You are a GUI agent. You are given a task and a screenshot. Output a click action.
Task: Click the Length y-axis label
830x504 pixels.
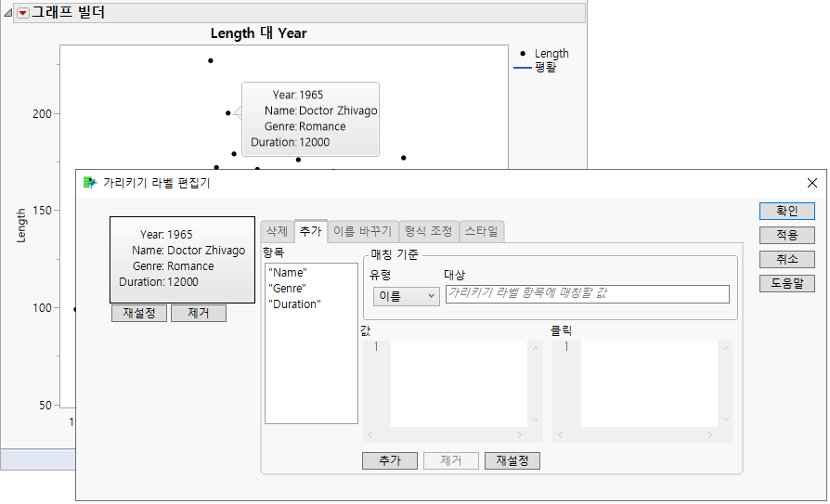click(x=21, y=226)
